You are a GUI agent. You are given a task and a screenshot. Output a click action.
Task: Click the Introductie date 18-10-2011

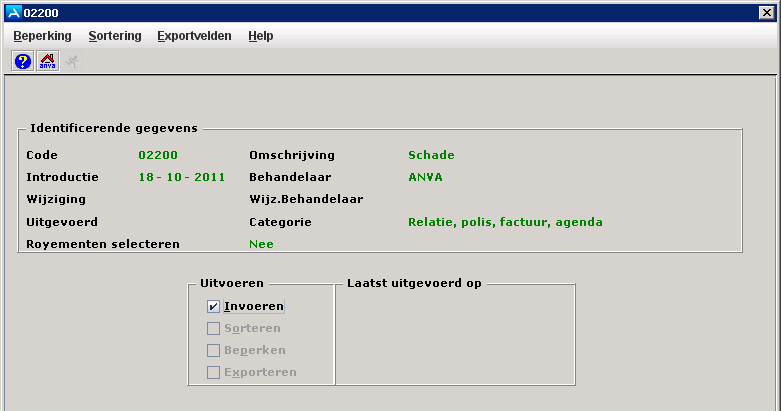[178, 177]
